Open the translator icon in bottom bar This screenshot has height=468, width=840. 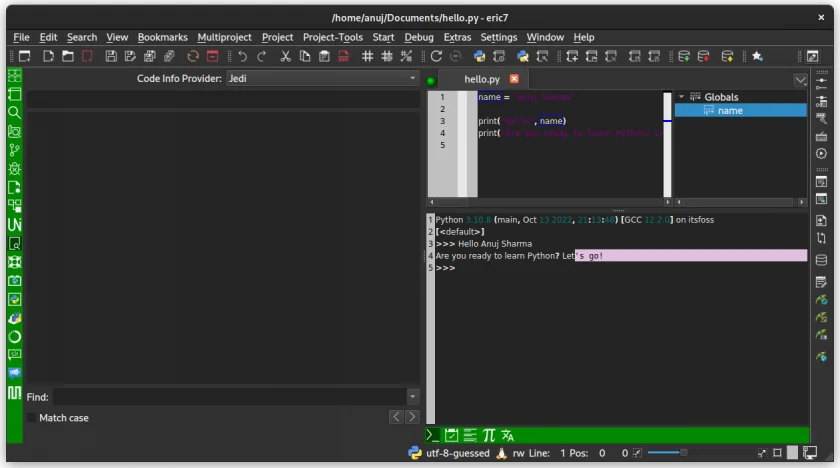[507, 435]
